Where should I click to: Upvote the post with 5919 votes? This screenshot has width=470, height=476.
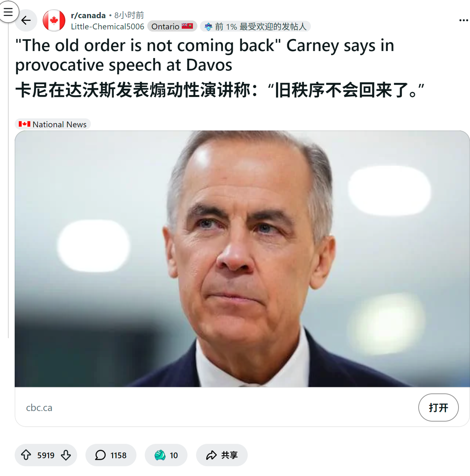pos(26,455)
